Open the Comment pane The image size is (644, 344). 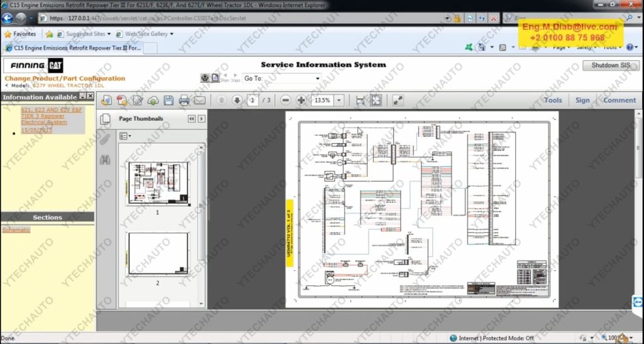[x=619, y=100]
